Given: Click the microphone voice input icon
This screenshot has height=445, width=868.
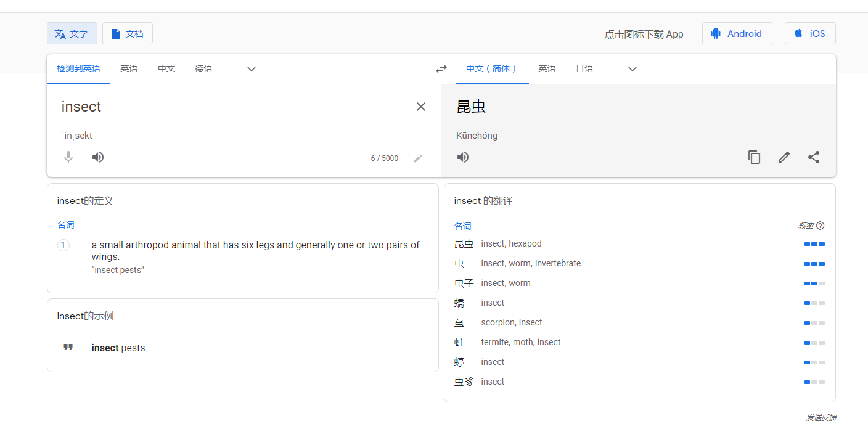Looking at the screenshot, I should [68, 157].
